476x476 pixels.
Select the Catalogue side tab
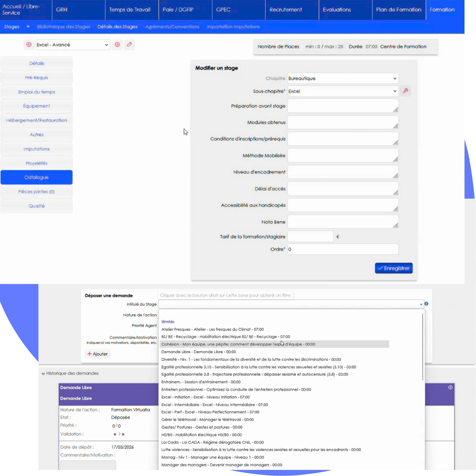click(x=36, y=177)
